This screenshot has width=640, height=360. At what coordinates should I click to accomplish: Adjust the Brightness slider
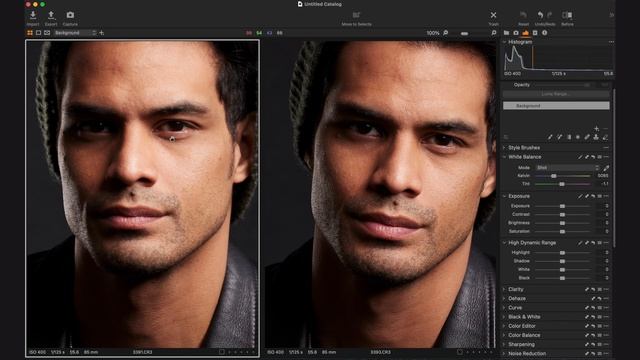(x=562, y=223)
